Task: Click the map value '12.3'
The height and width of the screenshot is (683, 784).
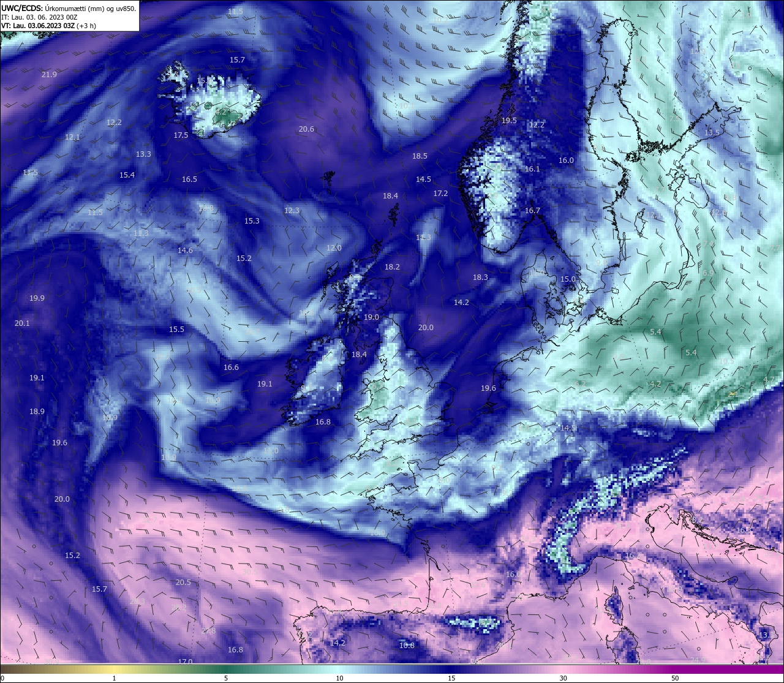Action: pos(292,210)
